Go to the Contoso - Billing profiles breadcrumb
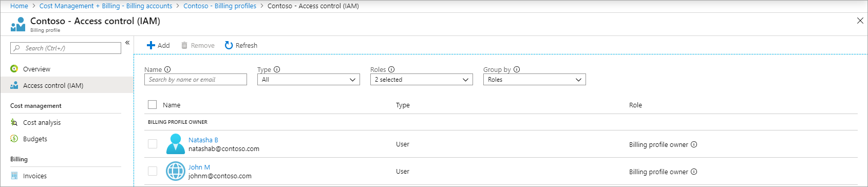 pos(220,6)
